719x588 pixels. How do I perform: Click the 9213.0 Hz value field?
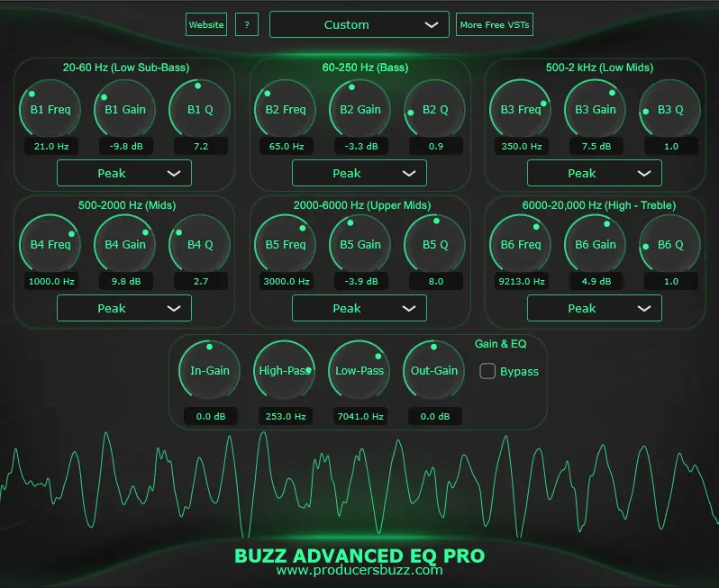(x=522, y=281)
